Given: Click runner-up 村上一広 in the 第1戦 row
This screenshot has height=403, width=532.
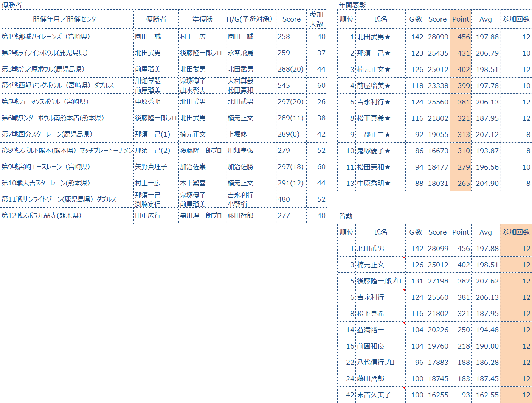Looking at the screenshot, I should click(202, 37).
